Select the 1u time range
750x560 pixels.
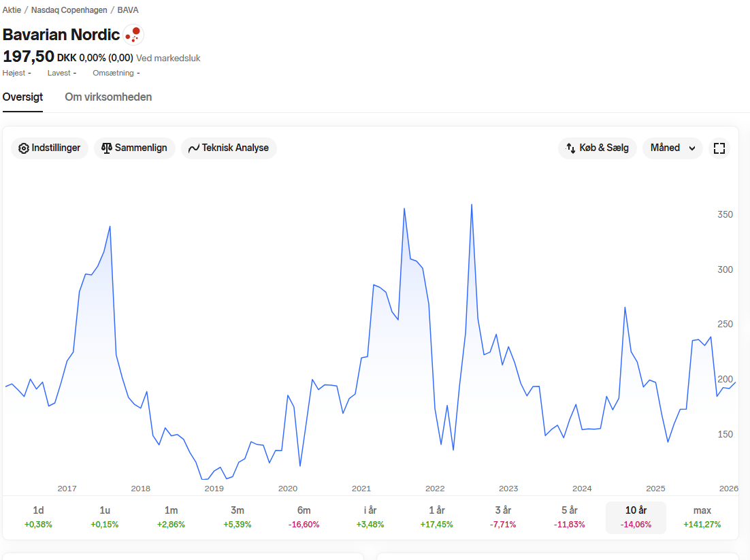105,517
